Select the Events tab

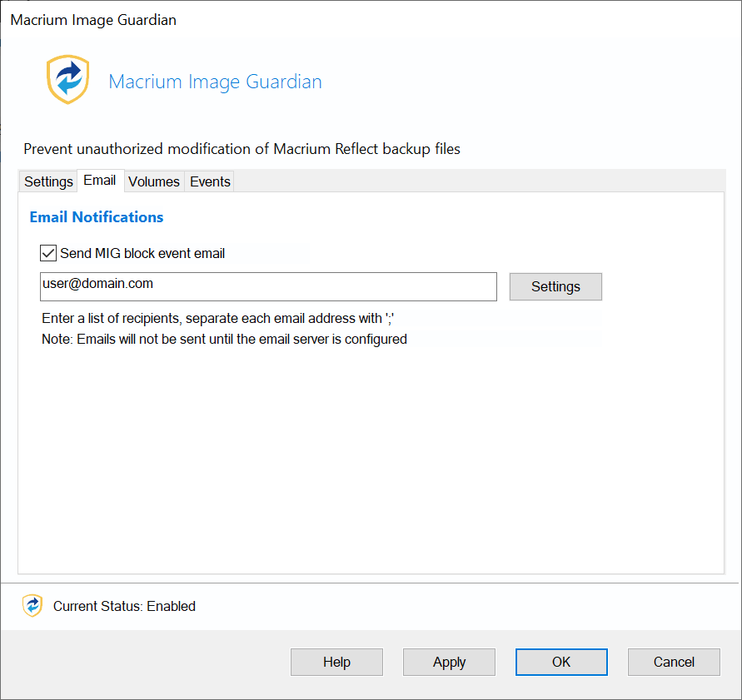pyautogui.click(x=209, y=181)
